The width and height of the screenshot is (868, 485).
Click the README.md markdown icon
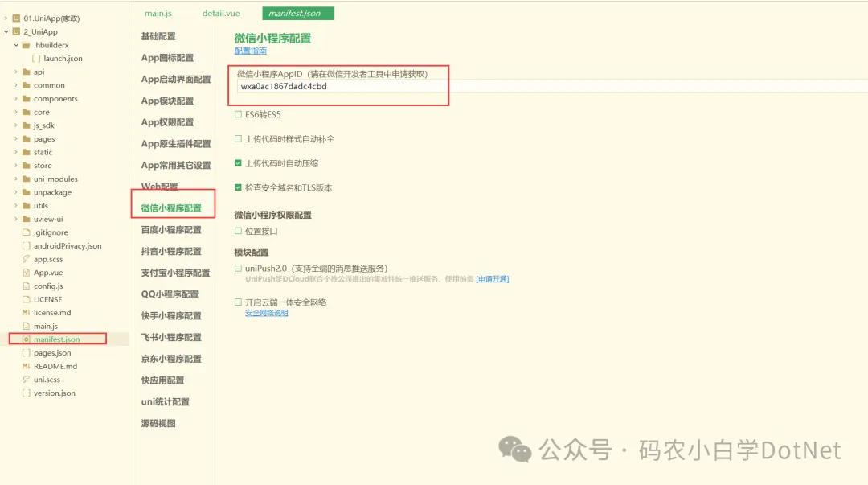[x=26, y=366]
